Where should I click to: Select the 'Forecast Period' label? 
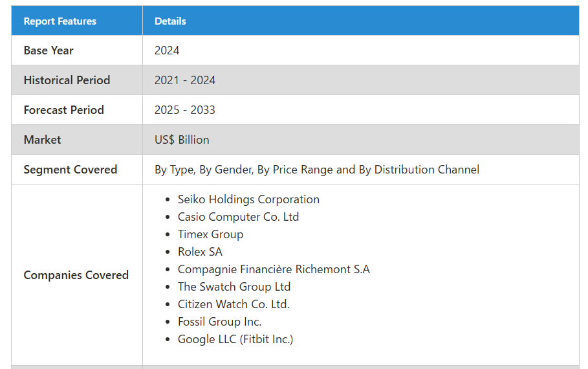(64, 109)
